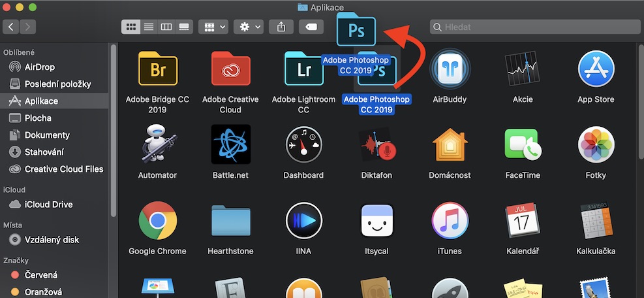Open AirDrop in sidebar
The image size is (644, 298).
tap(54, 67)
